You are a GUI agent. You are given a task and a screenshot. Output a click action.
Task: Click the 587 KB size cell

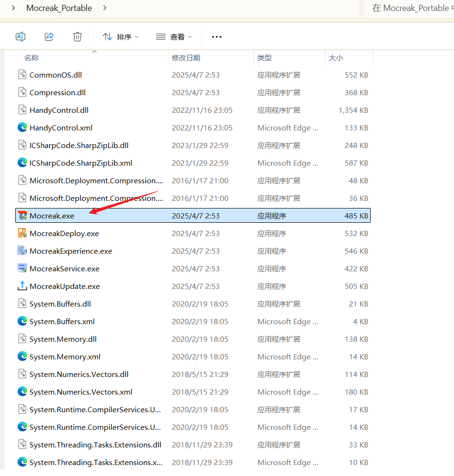click(356, 163)
